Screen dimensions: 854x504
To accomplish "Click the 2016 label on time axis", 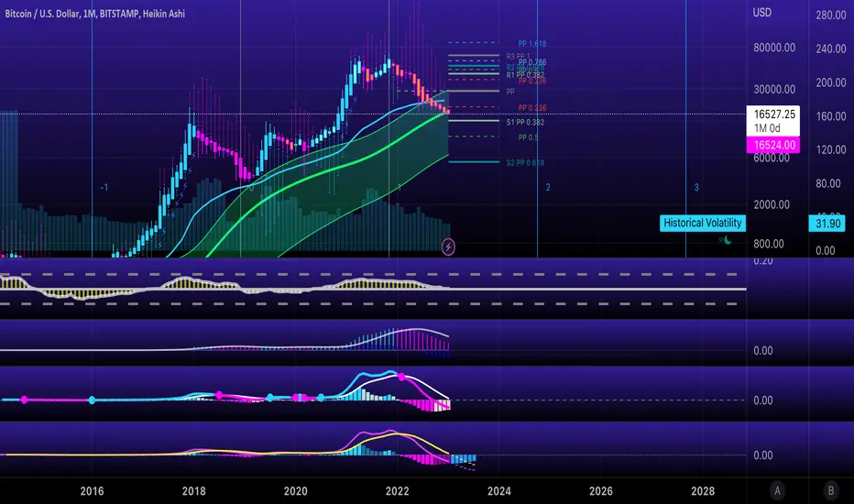I will tap(92, 491).
